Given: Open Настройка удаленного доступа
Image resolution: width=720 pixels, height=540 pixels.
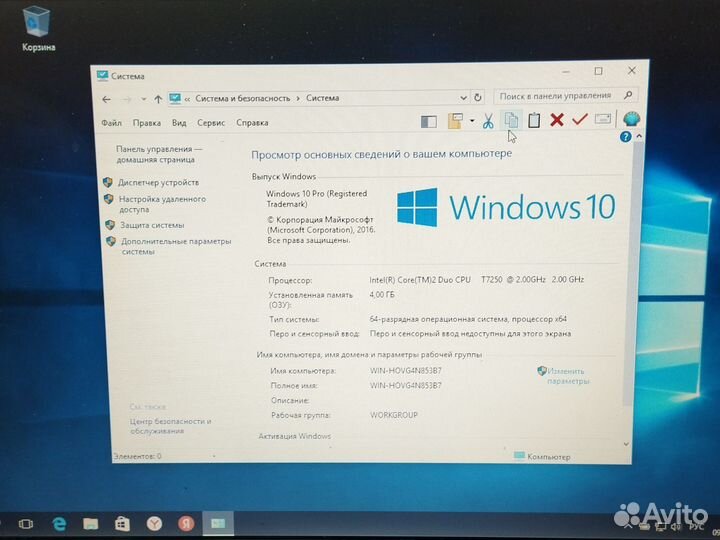Looking at the screenshot, I should pos(162,204).
